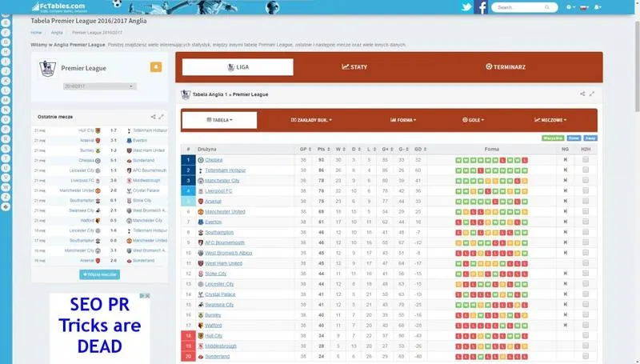
Task: Select letter W in the alphabet sidebar
Action: click(6, 187)
